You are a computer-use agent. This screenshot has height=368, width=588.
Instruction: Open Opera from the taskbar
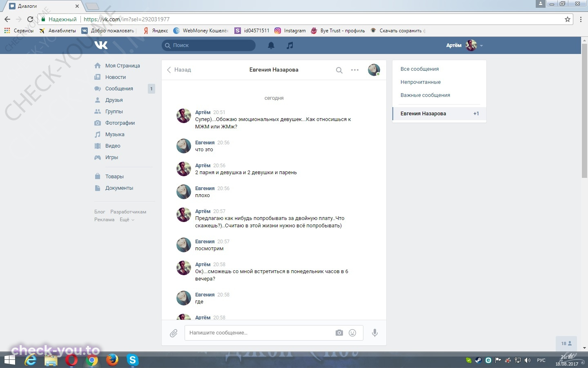click(x=71, y=360)
